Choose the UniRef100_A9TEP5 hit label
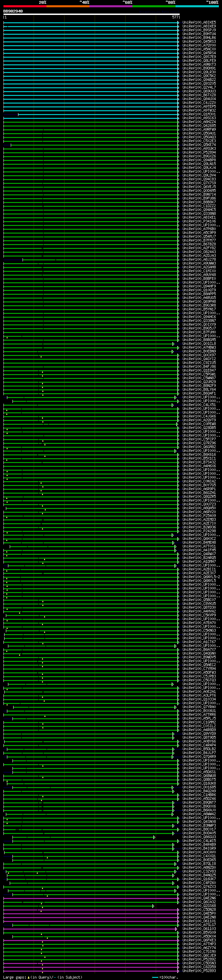The width and height of the screenshot is (222, 980). pos(199,106)
